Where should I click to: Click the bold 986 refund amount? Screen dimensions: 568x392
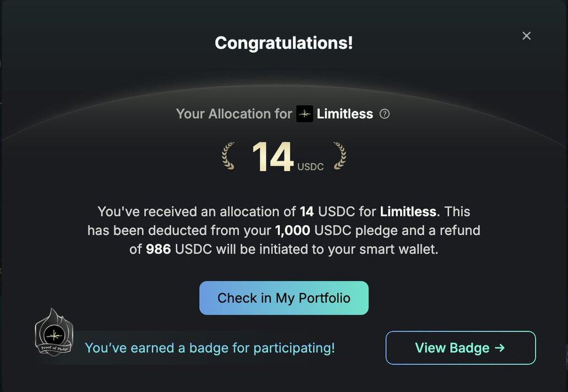pos(159,249)
